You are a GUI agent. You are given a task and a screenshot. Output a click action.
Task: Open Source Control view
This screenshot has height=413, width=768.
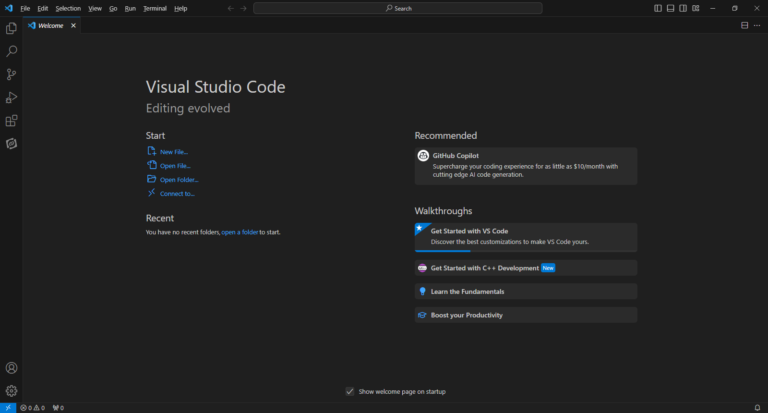coord(11,74)
